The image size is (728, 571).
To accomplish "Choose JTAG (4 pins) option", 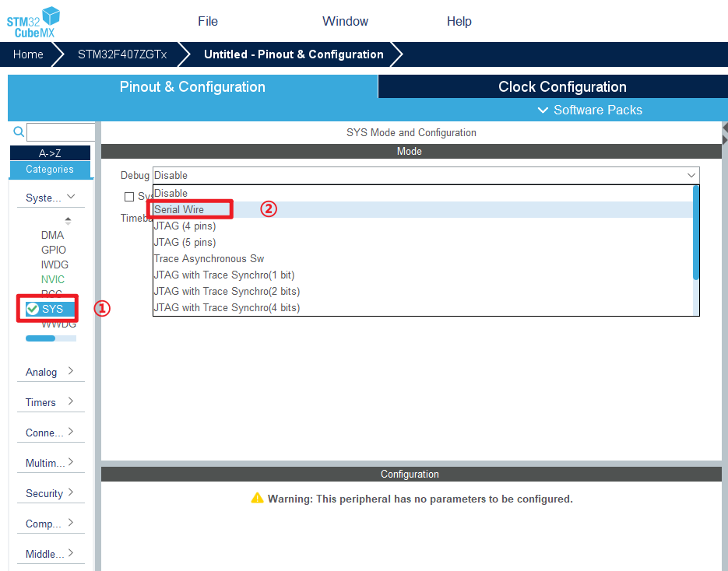I will (x=423, y=226).
